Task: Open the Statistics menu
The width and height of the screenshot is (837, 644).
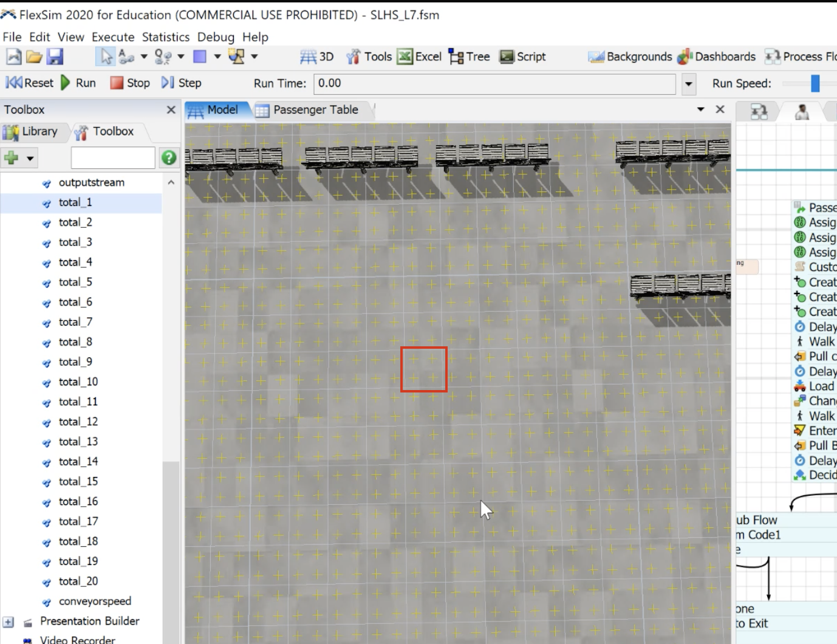Action: (x=165, y=37)
